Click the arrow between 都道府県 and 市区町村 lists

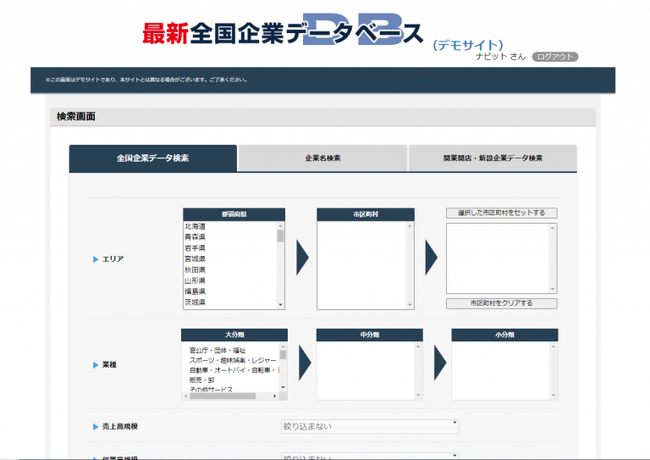click(302, 257)
